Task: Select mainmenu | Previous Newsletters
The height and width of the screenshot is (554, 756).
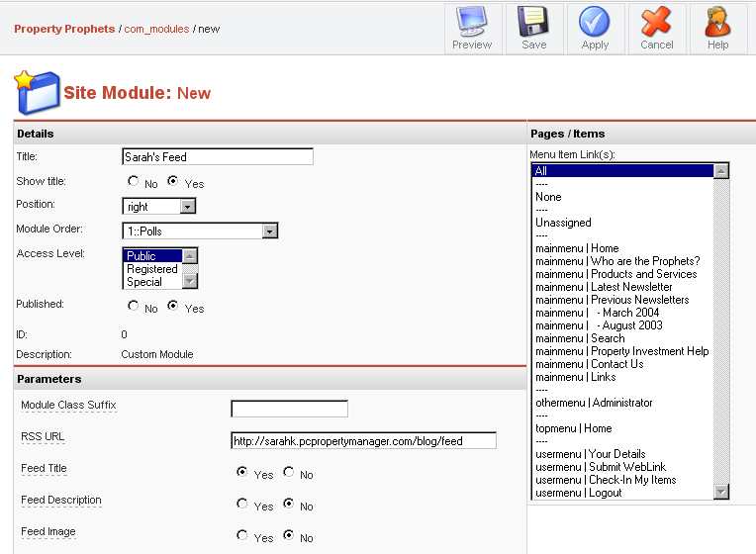Action: (x=623, y=300)
